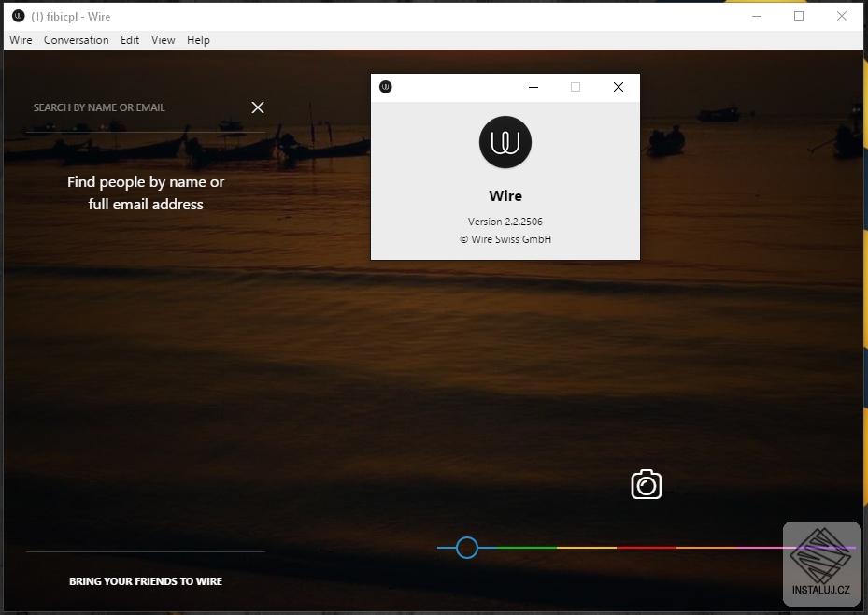Choose the yellow accent color segment
The image size is (868, 615).
pyautogui.click(x=587, y=548)
